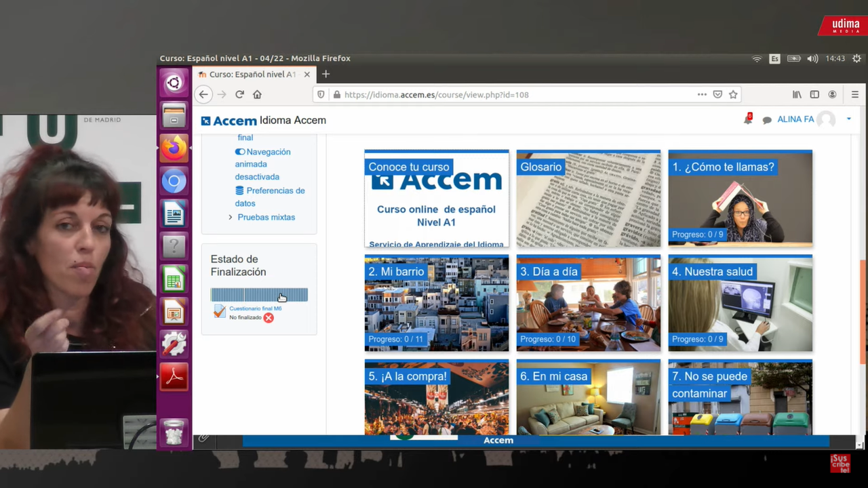Image resolution: width=868 pixels, height=488 pixels.
Task: Open page actions three-dots menu in address bar
Action: click(x=702, y=95)
